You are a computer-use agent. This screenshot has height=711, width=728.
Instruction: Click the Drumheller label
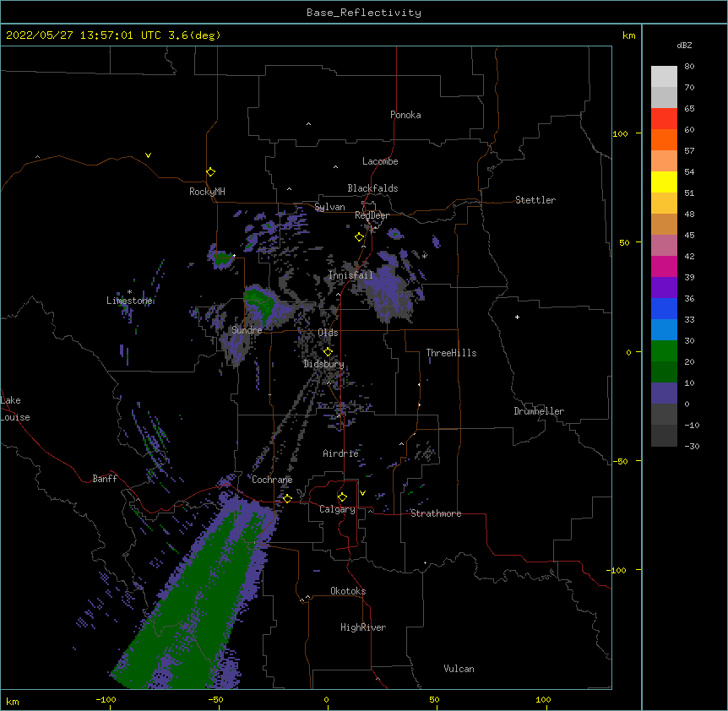(x=539, y=411)
